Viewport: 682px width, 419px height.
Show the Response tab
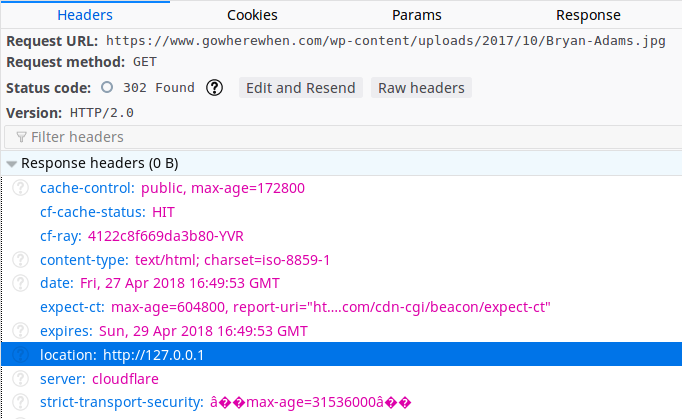point(588,15)
